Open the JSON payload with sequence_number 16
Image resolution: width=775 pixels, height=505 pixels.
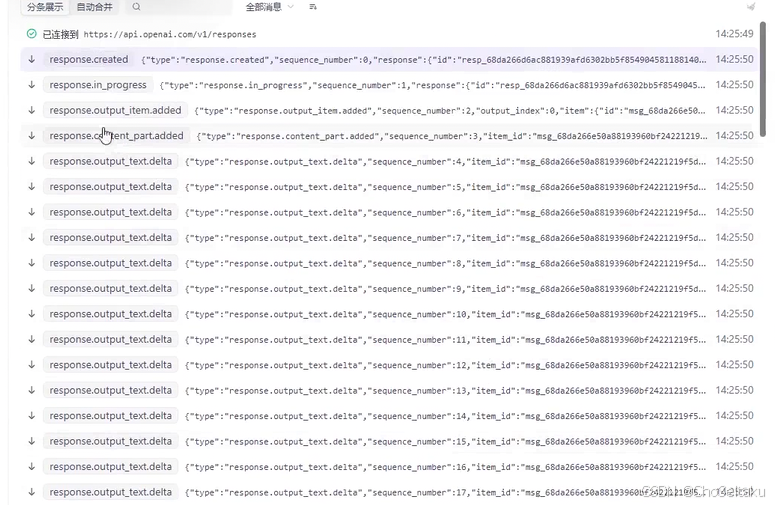click(445, 467)
